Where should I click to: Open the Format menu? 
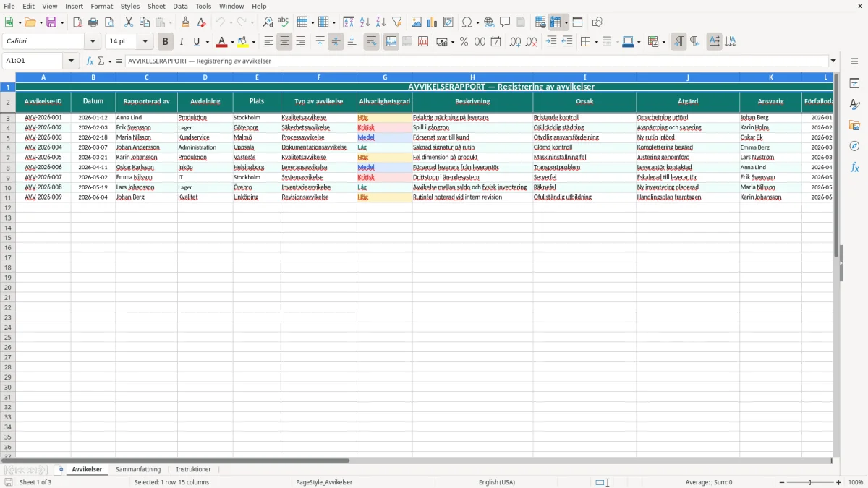pyautogui.click(x=101, y=6)
